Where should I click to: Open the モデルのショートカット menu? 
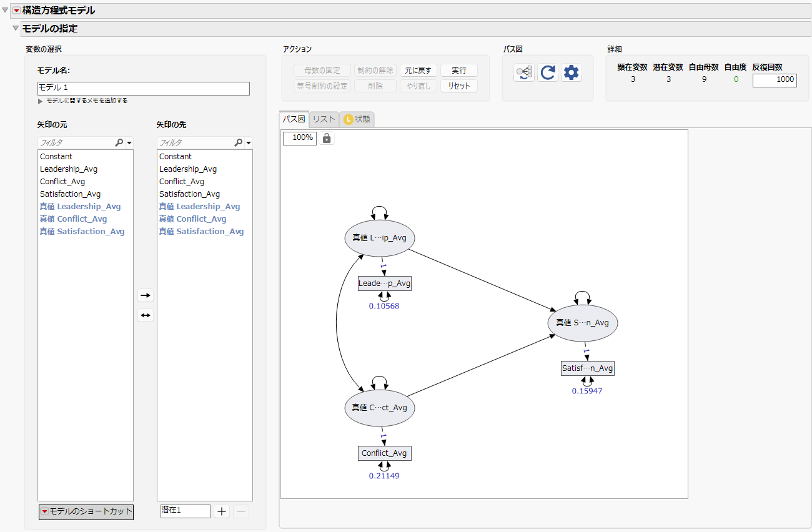coord(86,511)
